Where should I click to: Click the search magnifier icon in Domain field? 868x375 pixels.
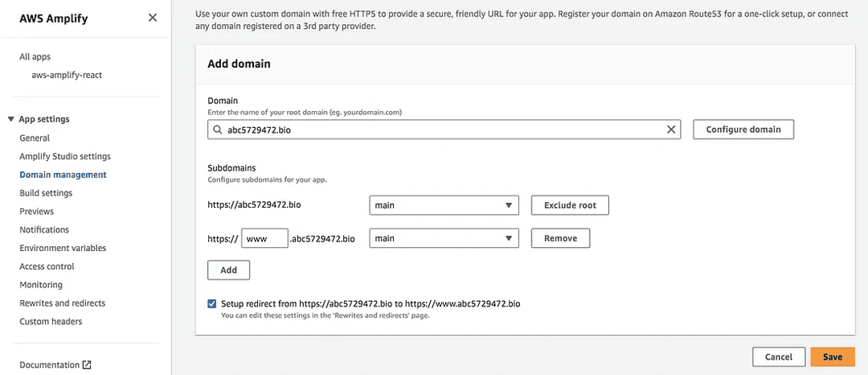(217, 130)
